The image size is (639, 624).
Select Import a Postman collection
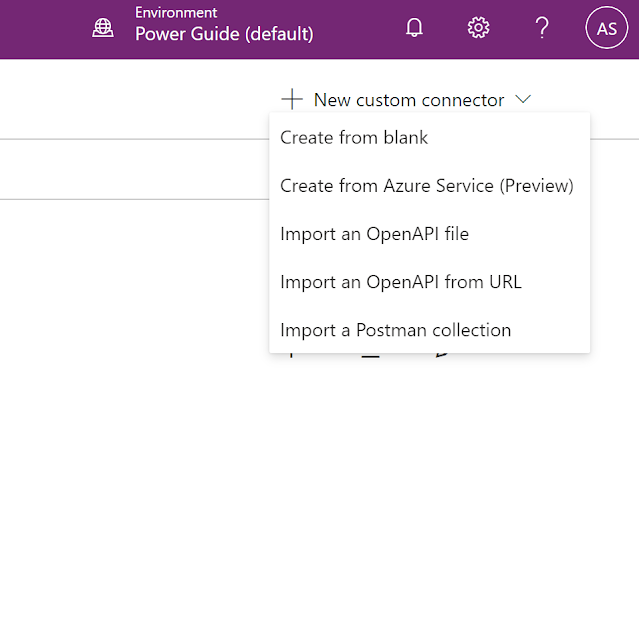click(x=395, y=330)
